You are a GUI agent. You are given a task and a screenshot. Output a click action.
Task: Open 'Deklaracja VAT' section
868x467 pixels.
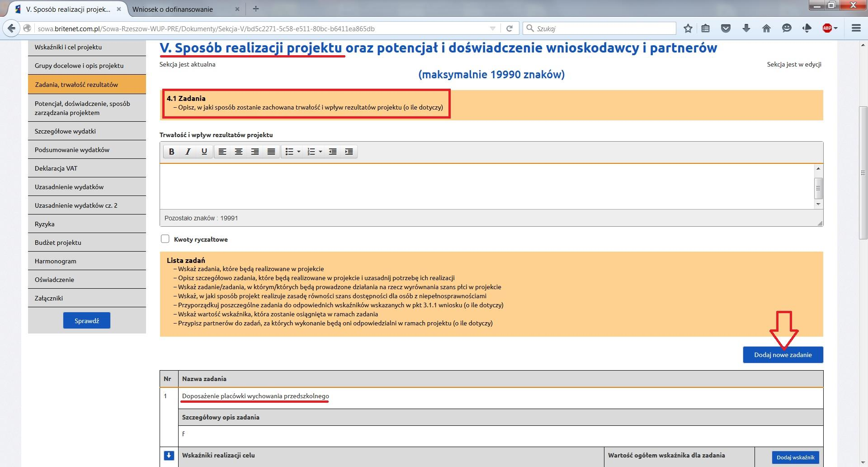[x=87, y=168]
